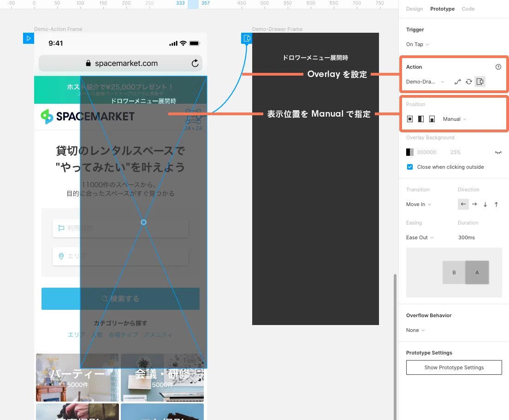Click the アメニティ category link

pyautogui.click(x=158, y=335)
